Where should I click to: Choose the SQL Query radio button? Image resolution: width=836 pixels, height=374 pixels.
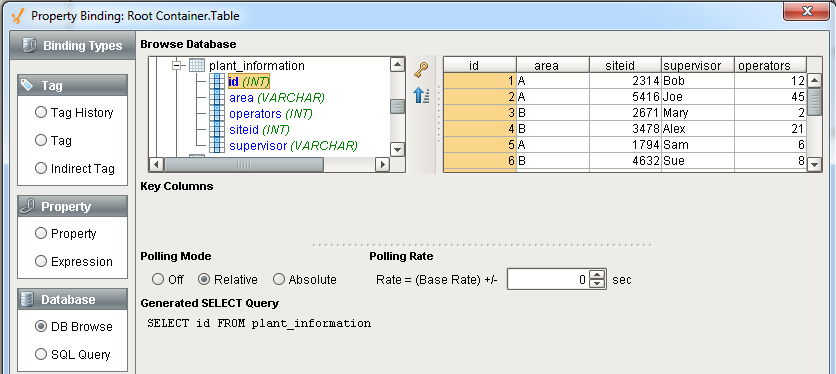pos(41,354)
